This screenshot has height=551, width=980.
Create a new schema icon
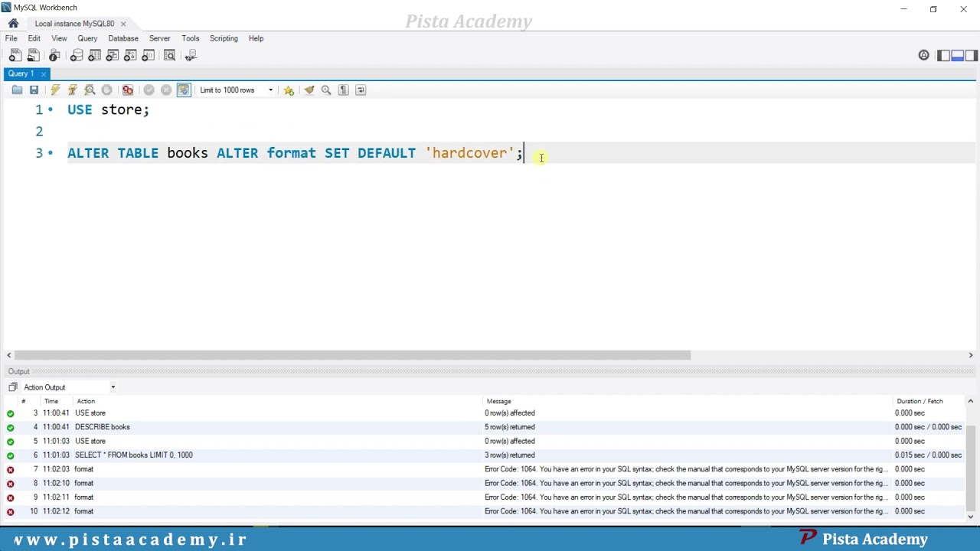[x=77, y=55]
